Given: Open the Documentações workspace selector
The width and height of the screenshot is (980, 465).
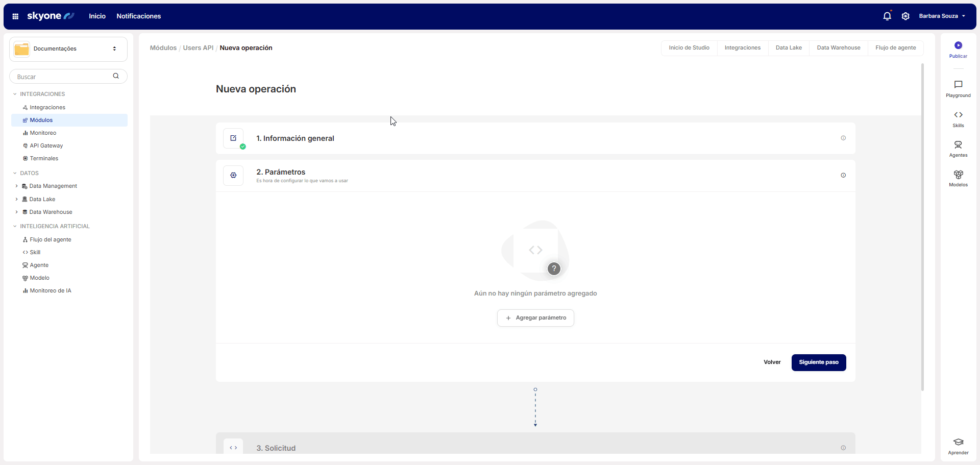Looking at the screenshot, I should (68, 49).
